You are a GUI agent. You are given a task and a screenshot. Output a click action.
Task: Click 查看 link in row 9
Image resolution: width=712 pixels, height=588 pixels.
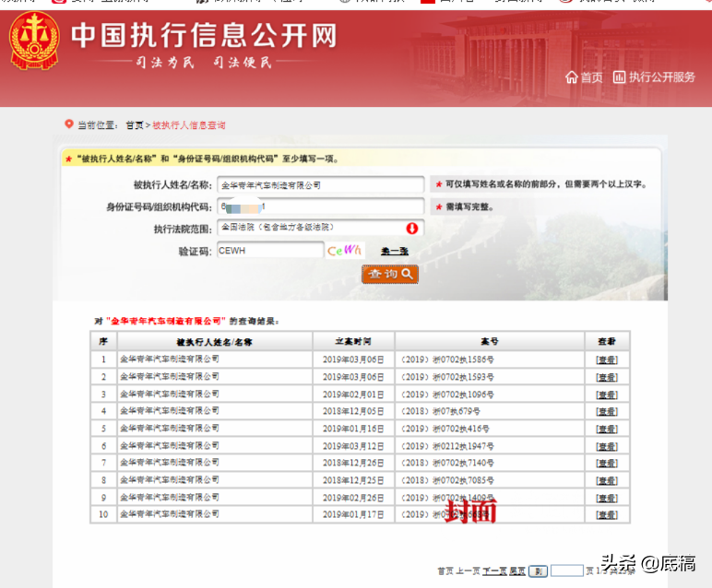point(607,499)
